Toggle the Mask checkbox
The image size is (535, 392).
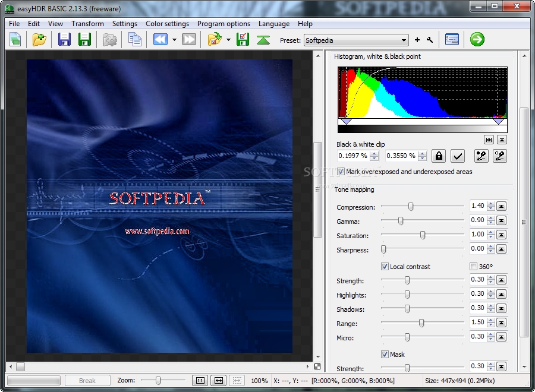[385, 355]
